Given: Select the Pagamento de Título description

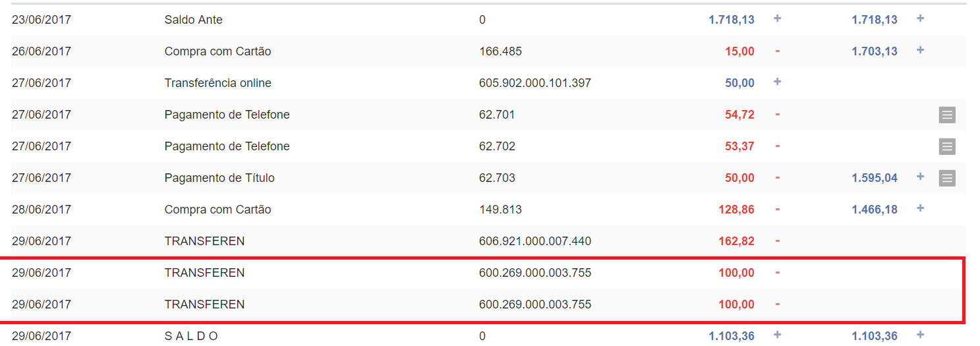Looking at the screenshot, I should pos(219,178).
